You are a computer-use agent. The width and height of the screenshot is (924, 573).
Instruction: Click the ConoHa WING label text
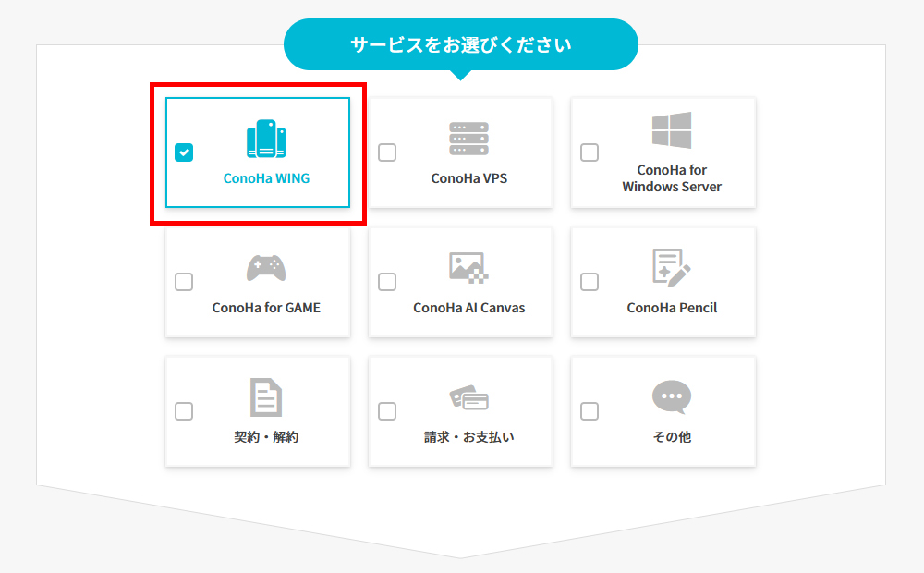tap(266, 178)
